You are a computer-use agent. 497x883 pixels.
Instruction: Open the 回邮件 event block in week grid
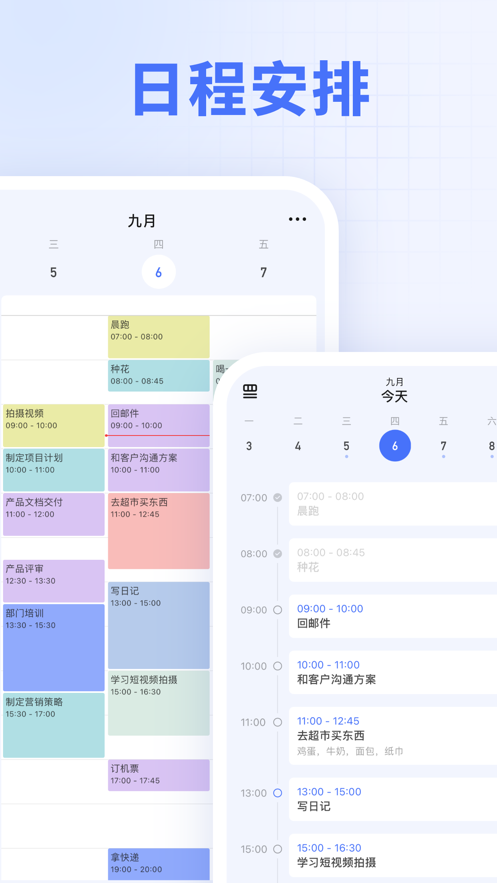click(159, 425)
